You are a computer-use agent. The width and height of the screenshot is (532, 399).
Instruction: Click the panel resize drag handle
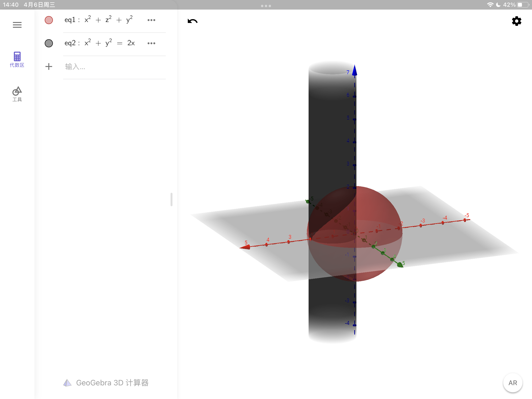[x=172, y=199]
